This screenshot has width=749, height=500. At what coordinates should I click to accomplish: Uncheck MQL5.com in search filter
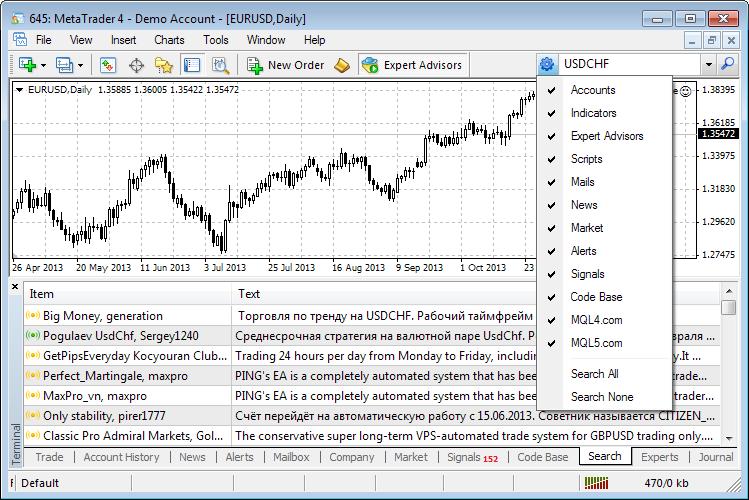[x=604, y=342]
